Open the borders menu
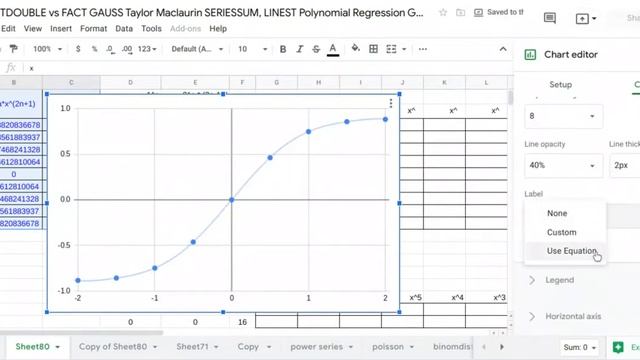 [x=373, y=49]
